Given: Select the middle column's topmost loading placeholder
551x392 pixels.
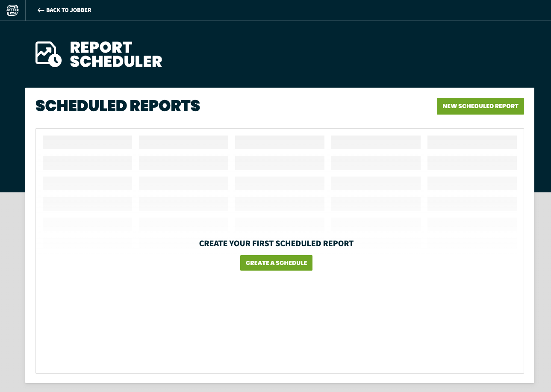Looking at the screenshot, I should 280,142.
